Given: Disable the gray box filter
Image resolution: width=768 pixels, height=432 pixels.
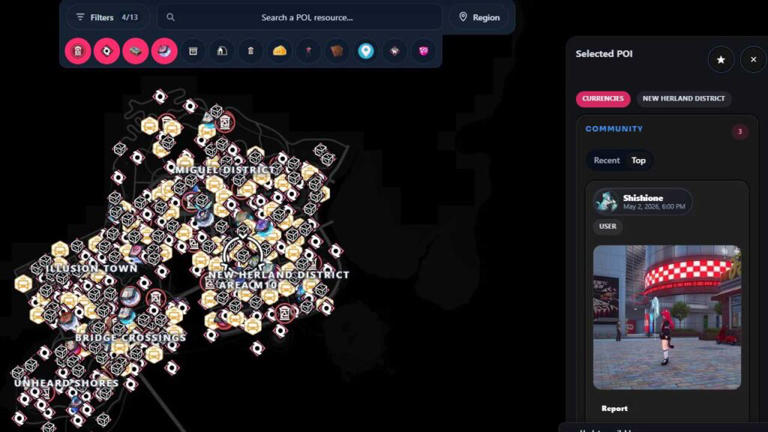Looking at the screenshot, I should (136, 51).
